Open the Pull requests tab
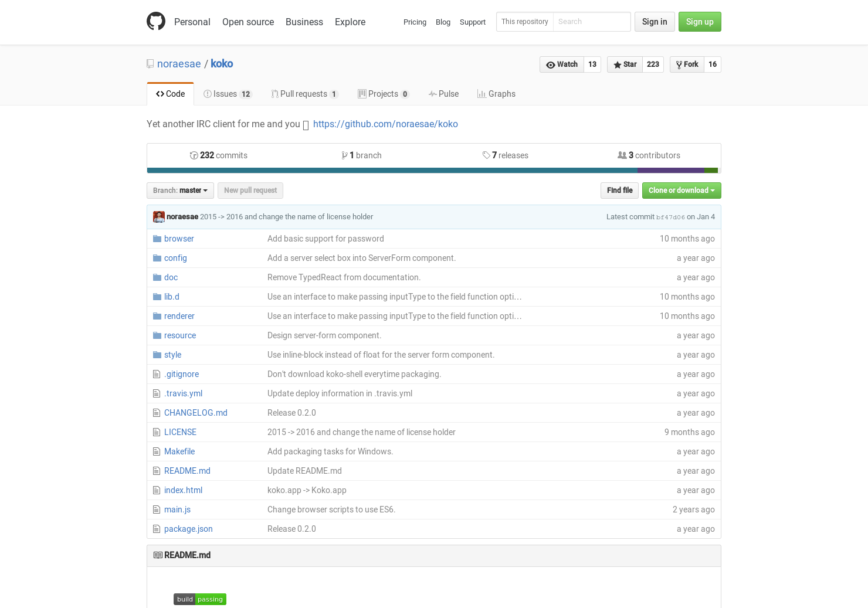The image size is (868, 608). (x=304, y=94)
